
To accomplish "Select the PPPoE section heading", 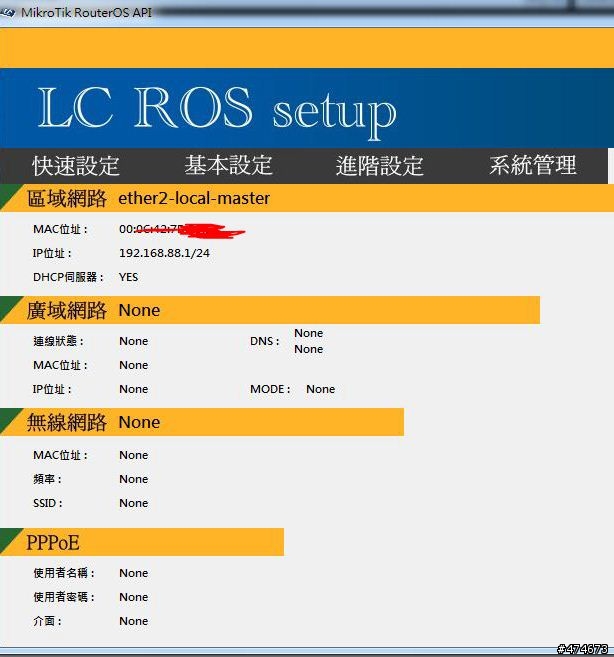I will pyautogui.click(x=53, y=543).
